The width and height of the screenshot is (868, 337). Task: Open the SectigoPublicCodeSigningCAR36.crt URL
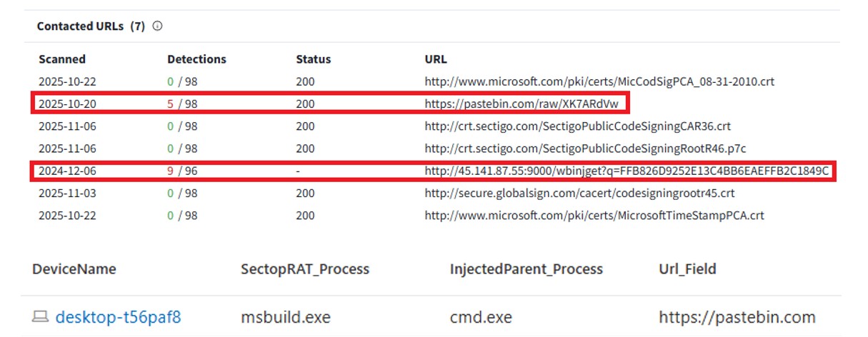point(577,126)
